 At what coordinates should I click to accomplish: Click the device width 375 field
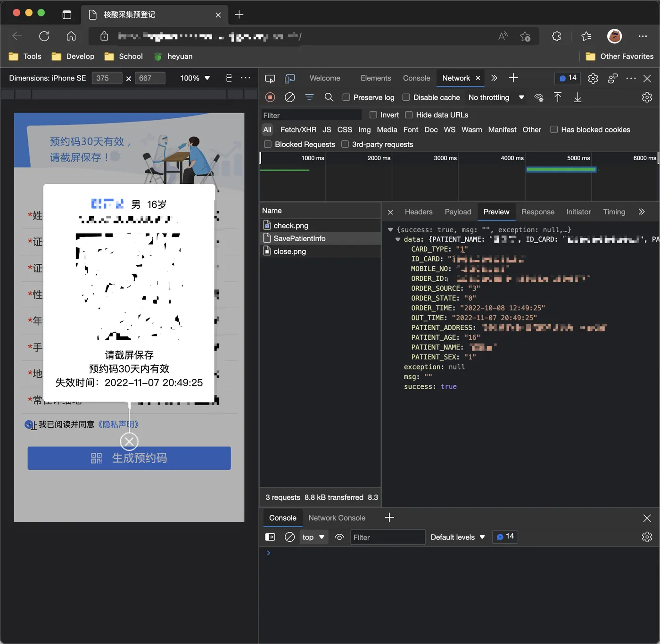tap(107, 78)
